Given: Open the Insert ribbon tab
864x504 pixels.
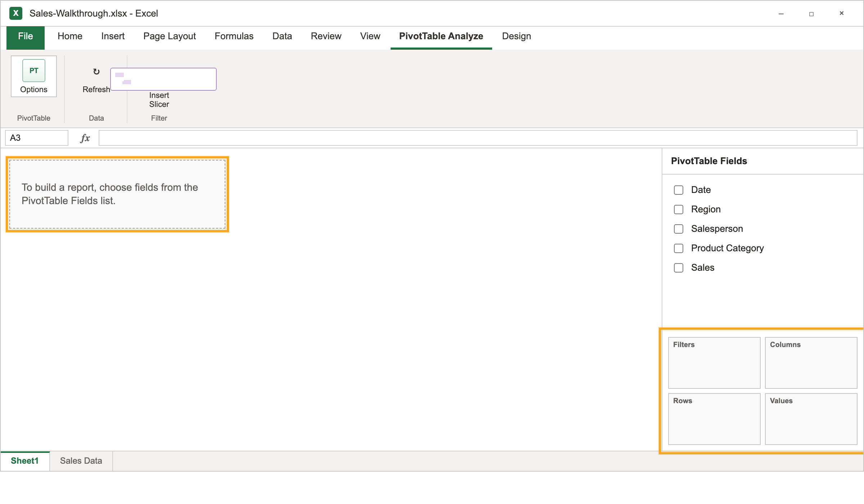Looking at the screenshot, I should click(x=113, y=36).
